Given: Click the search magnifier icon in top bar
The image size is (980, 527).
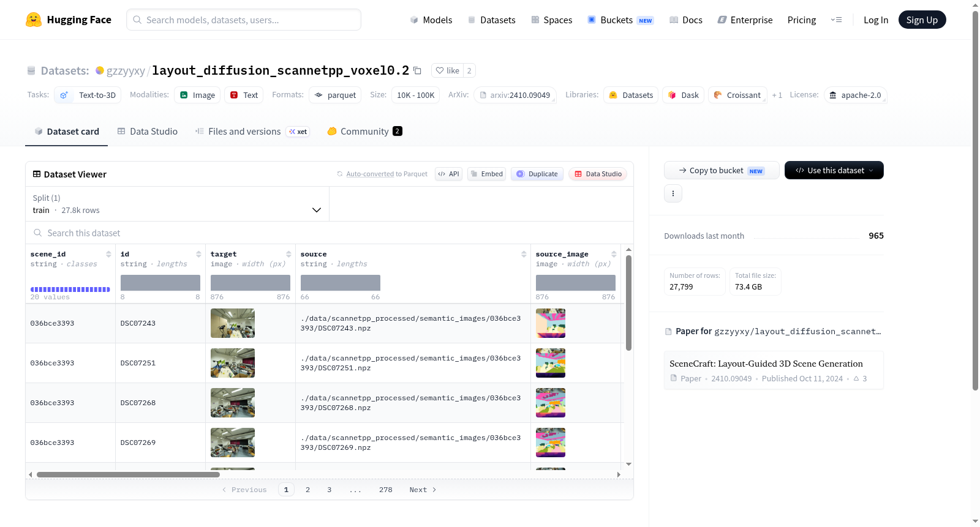Looking at the screenshot, I should (x=138, y=20).
